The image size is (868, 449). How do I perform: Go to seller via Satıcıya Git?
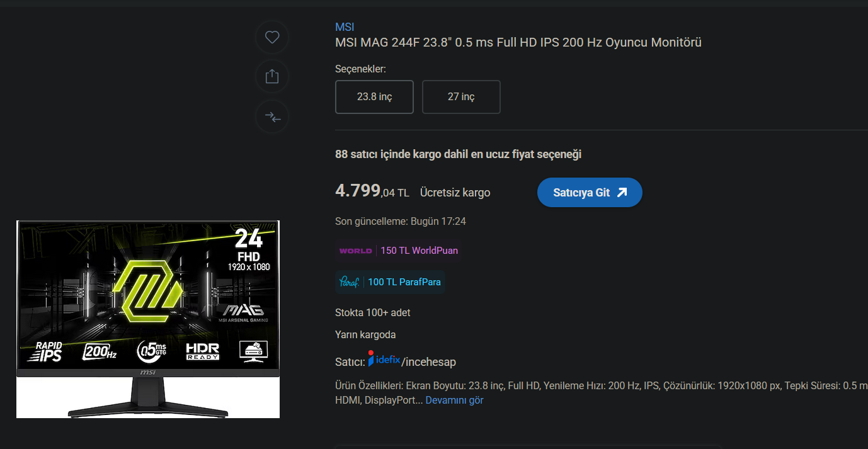(x=590, y=193)
